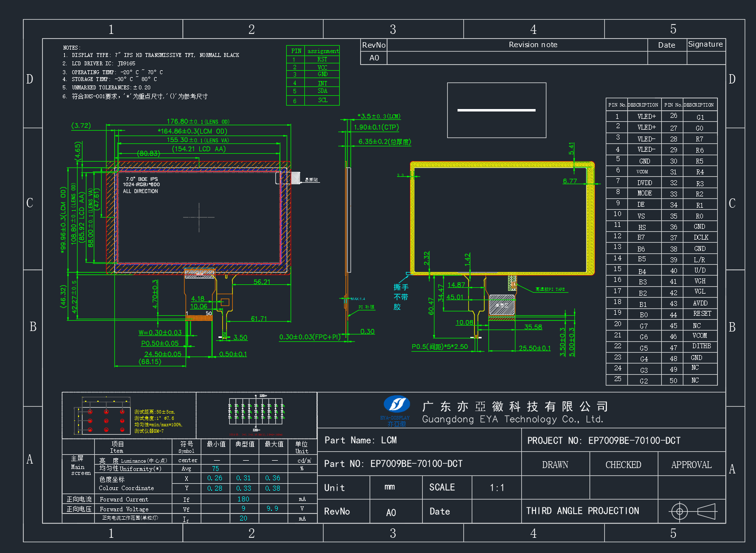Click the "DITHB" pin description cell
The image size is (756, 553).
tap(702, 346)
